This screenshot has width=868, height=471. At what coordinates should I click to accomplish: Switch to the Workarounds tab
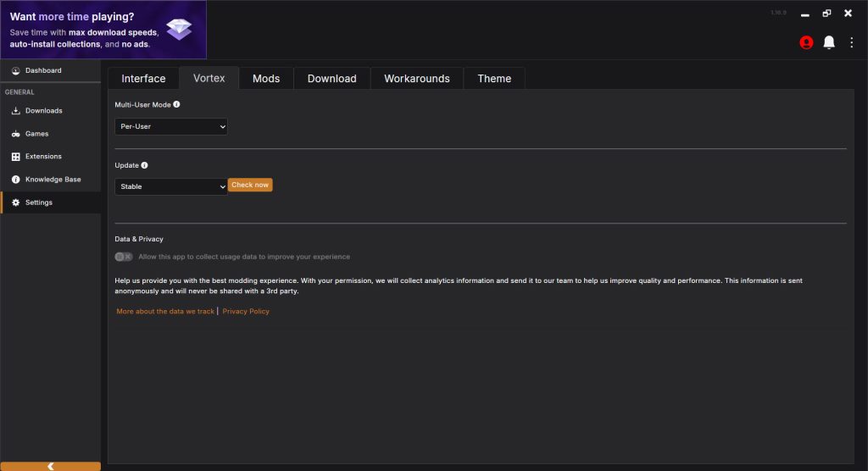click(417, 79)
